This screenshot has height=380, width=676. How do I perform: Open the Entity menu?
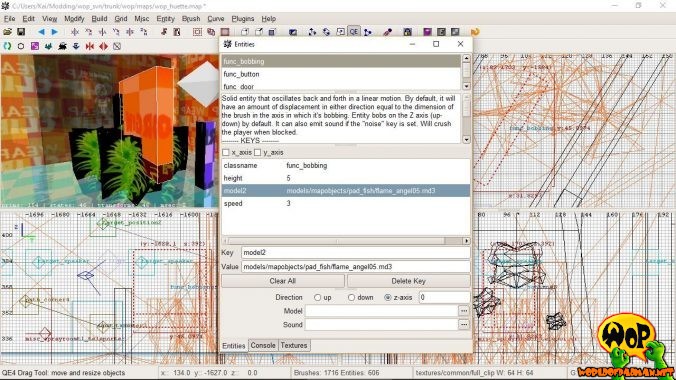(x=166, y=19)
